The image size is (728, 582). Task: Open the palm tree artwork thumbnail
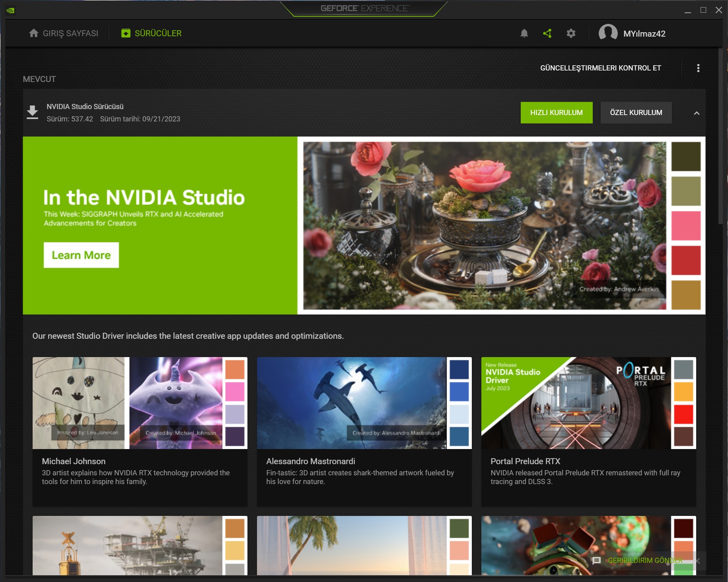tap(352, 545)
